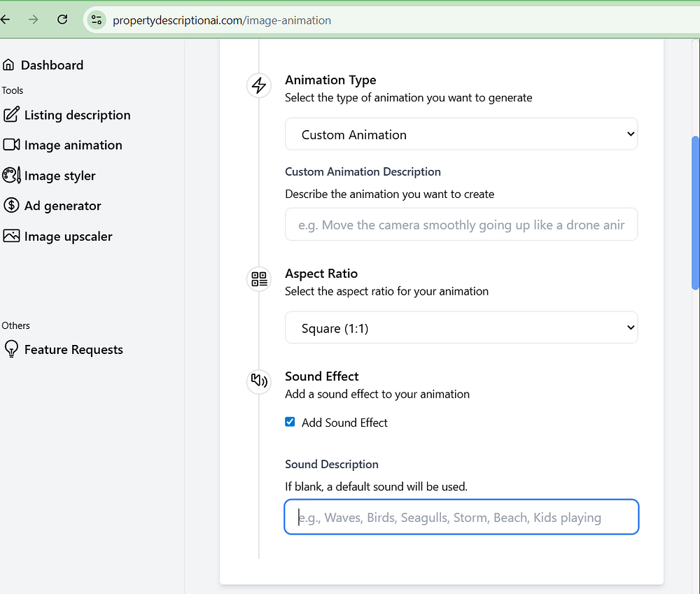Navigate to the Feature Requests page
Viewport: 700px width, 594px height.
click(x=73, y=350)
